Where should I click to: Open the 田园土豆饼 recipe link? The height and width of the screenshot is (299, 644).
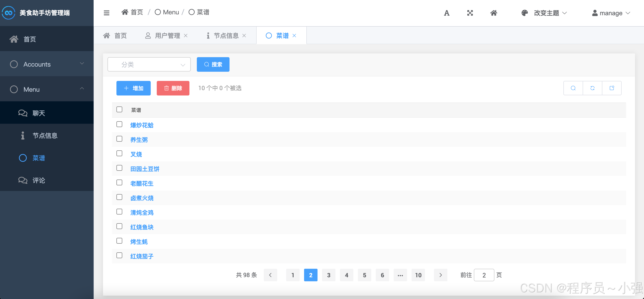(x=145, y=169)
